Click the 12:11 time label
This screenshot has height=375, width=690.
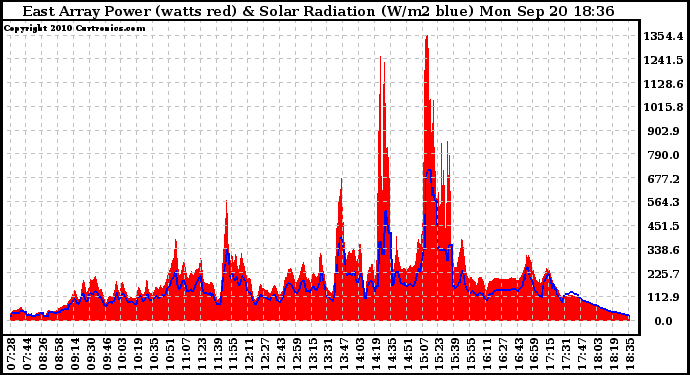click(249, 354)
